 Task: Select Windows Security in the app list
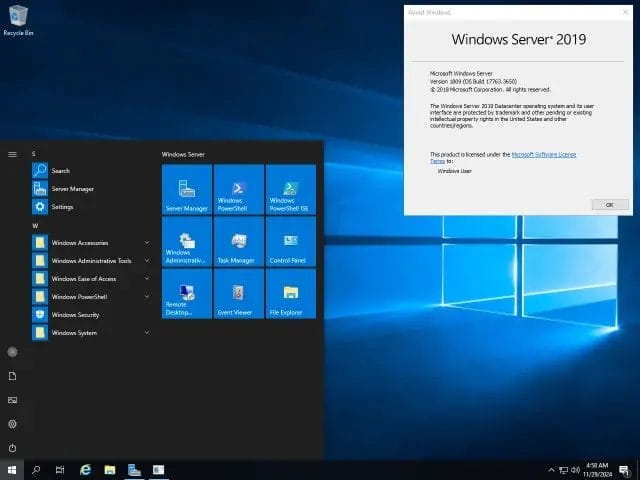75,315
